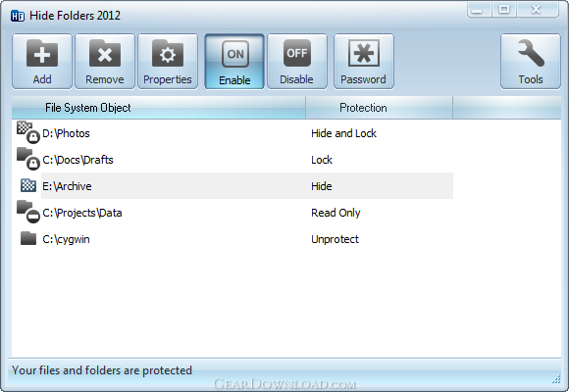
Task: Click the locked folder icon beside C:\Docs\Drafts
Action: (x=28, y=159)
